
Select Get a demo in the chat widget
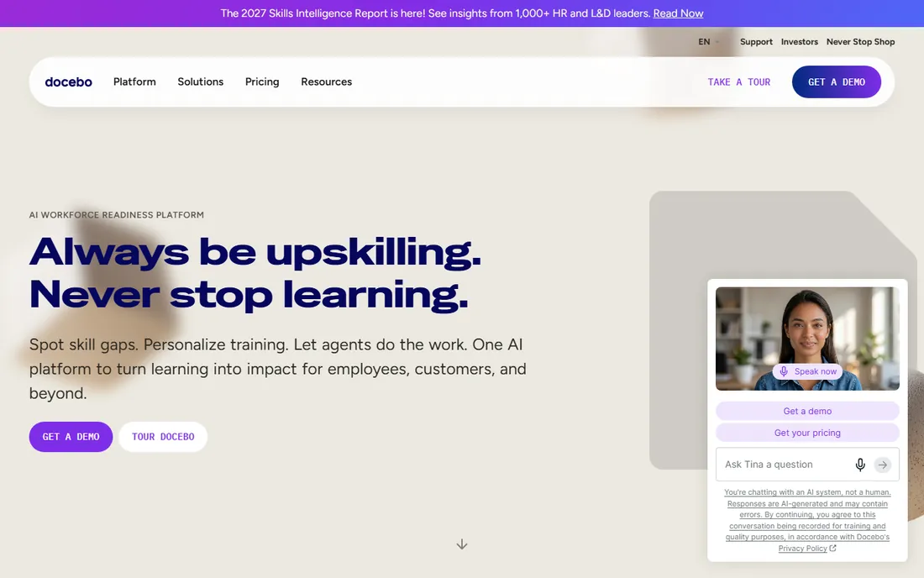(x=807, y=411)
